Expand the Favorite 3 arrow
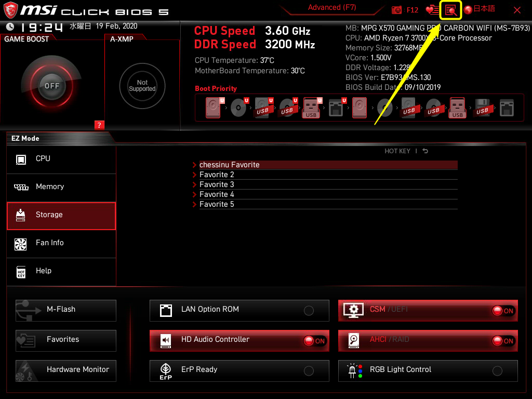 coord(194,184)
